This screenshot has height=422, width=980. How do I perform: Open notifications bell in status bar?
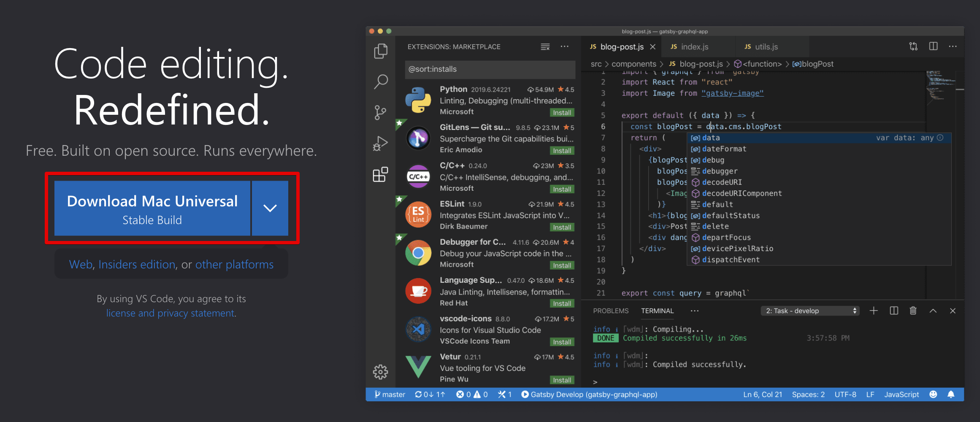coord(951,394)
